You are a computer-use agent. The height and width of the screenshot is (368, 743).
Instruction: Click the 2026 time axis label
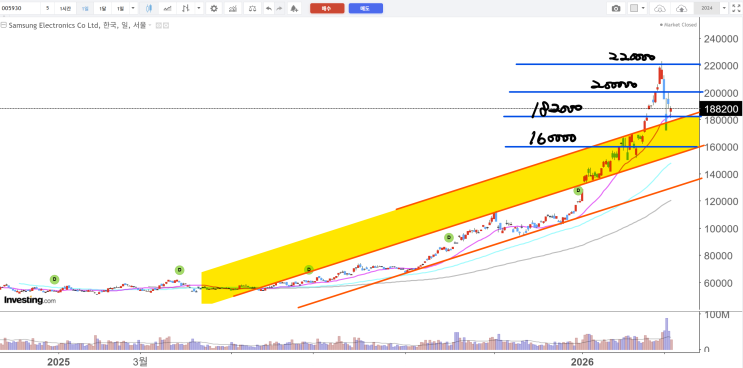(582, 362)
